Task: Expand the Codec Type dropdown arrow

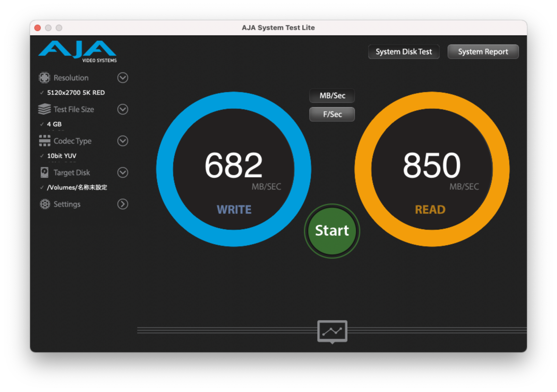Action: coord(122,141)
